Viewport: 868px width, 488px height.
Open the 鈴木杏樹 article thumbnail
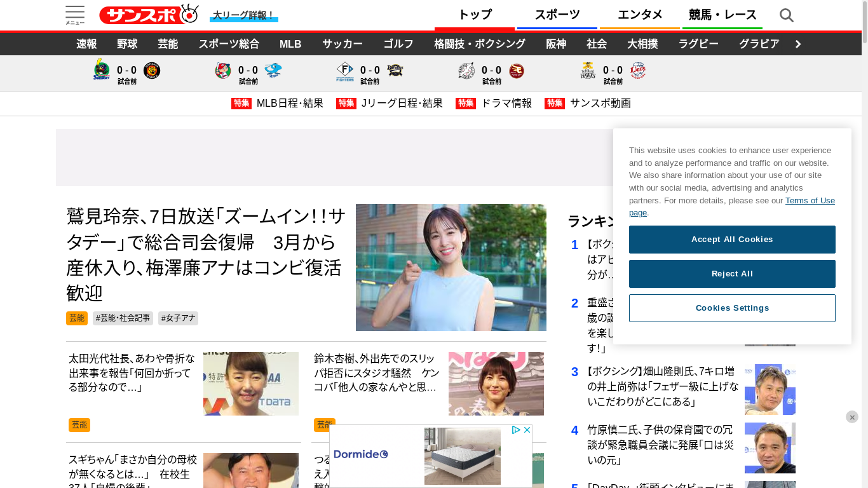pos(496,384)
